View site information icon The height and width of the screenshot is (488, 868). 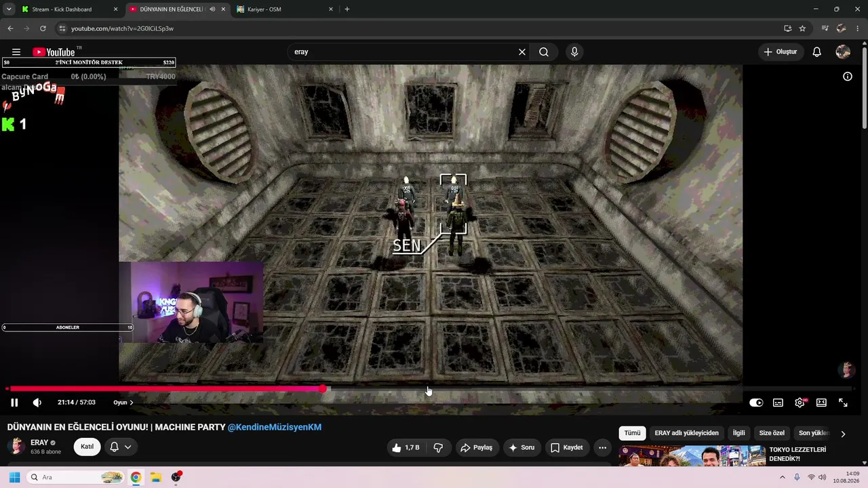point(62,28)
